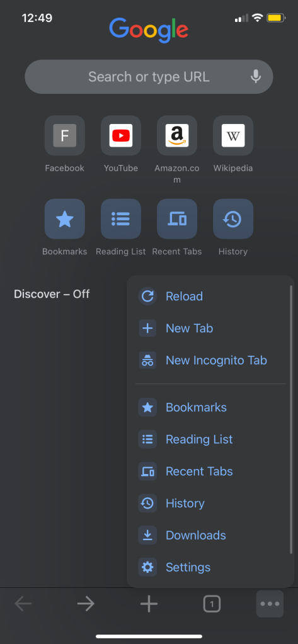Choose New Incognito Tab menu entry
Screen dimensions: 298x644
coord(210,360)
